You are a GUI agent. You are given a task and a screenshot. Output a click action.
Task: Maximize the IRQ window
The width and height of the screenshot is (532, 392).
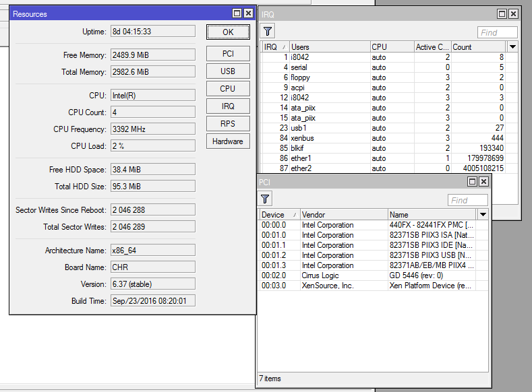pyautogui.click(x=502, y=14)
